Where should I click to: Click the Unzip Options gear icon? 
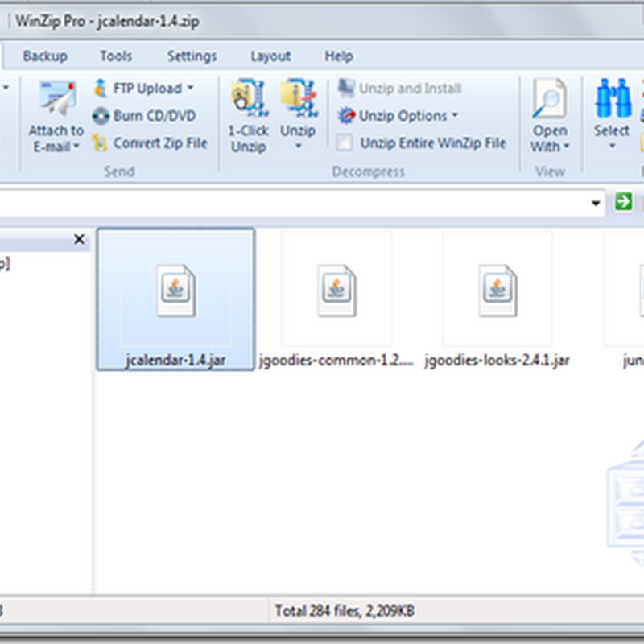[346, 115]
